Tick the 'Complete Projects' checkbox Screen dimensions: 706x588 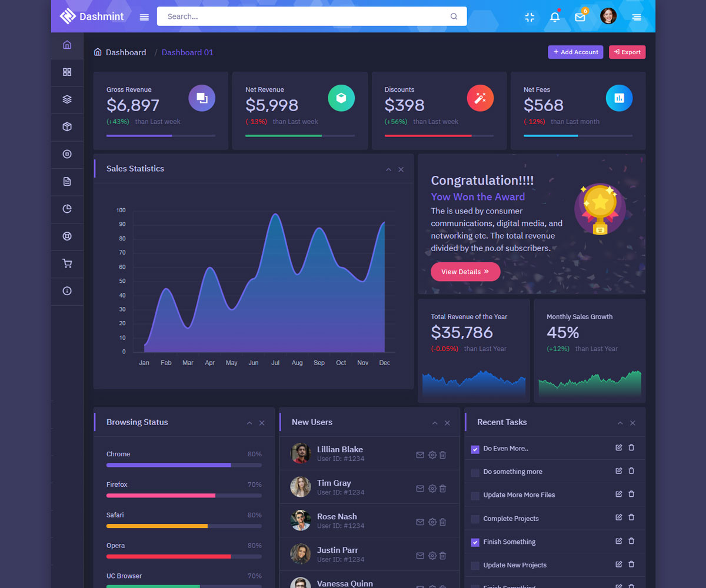point(475,519)
